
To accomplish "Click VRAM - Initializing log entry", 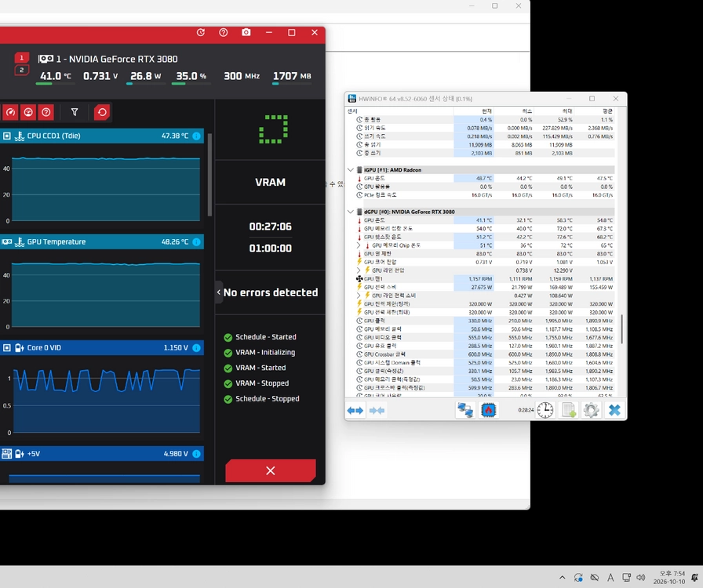I will 265,353.
